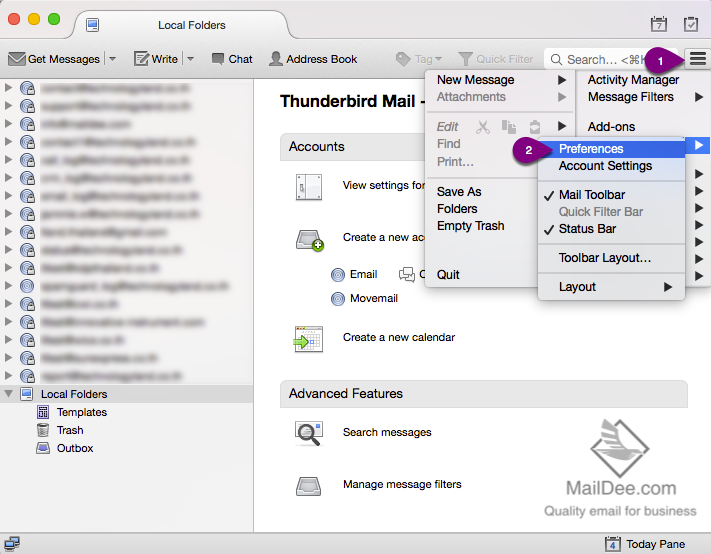Open the Outbox folder
Image resolution: width=711 pixels, height=554 pixels.
pos(75,448)
